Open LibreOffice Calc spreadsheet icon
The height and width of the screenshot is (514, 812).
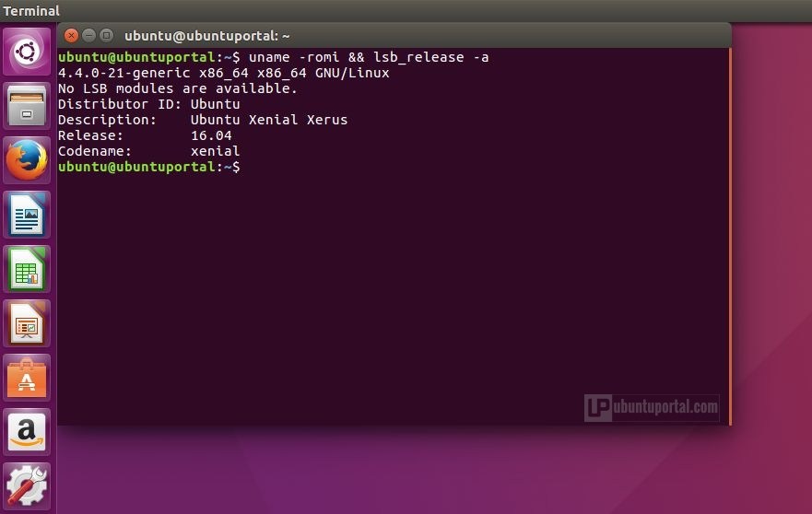pyautogui.click(x=27, y=269)
